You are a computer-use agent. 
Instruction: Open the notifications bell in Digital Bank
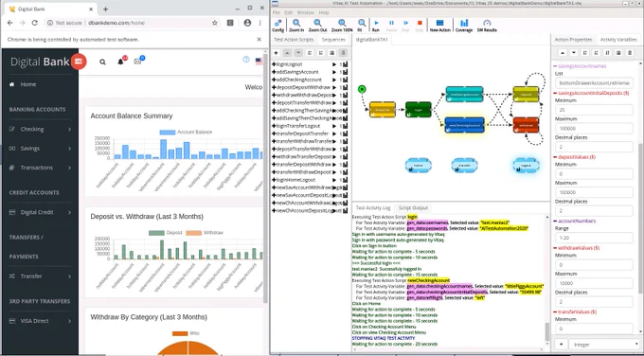(x=120, y=62)
